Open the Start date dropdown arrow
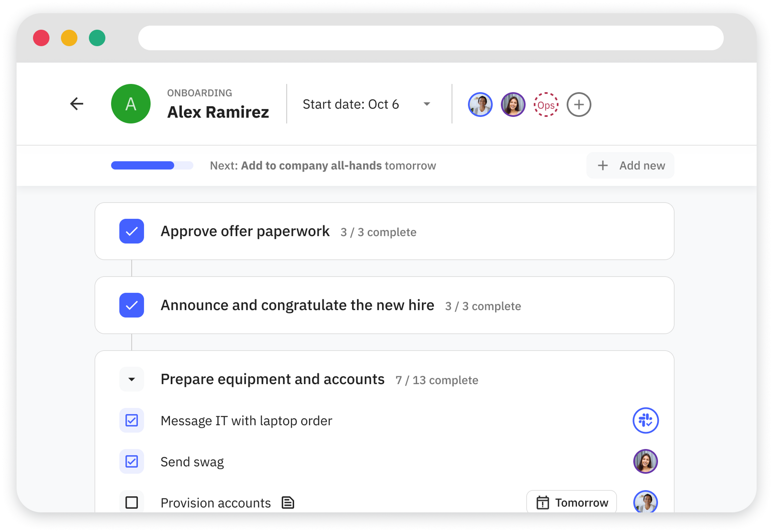 [427, 104]
